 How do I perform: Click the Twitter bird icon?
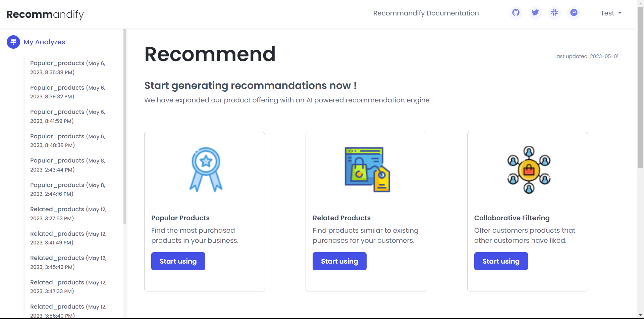(x=535, y=13)
